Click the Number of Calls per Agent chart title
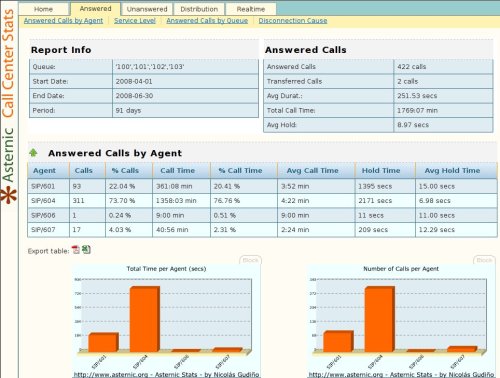 [x=401, y=269]
